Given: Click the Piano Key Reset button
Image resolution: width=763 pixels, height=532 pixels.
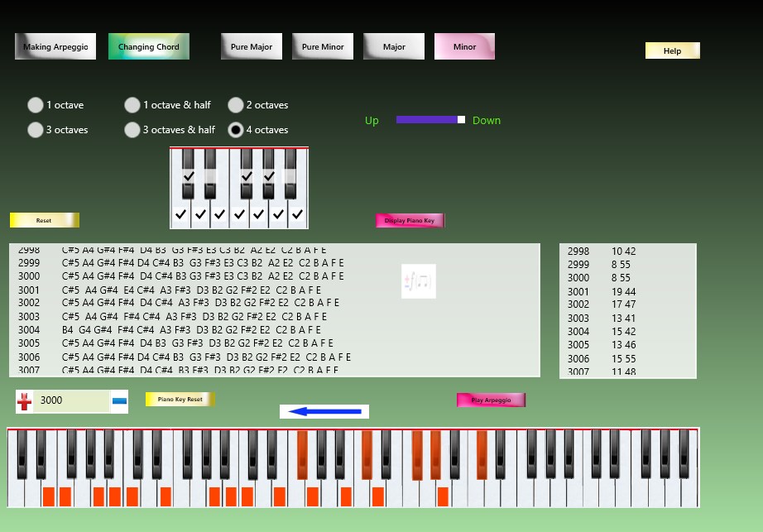Looking at the screenshot, I should point(180,398).
